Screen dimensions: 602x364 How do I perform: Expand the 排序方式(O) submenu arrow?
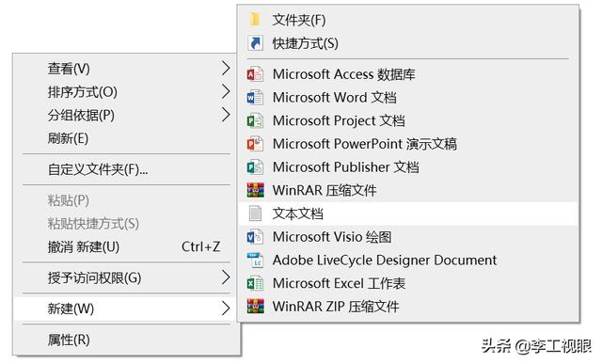[226, 91]
